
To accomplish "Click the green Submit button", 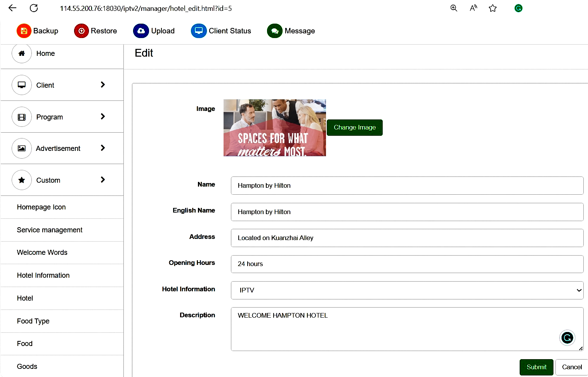I will tap(536, 367).
